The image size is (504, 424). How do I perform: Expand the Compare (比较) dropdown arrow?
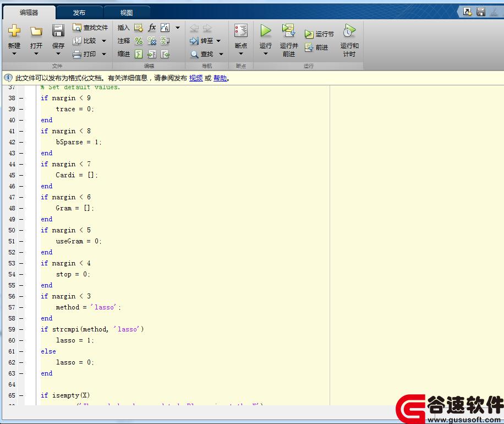tap(104, 41)
